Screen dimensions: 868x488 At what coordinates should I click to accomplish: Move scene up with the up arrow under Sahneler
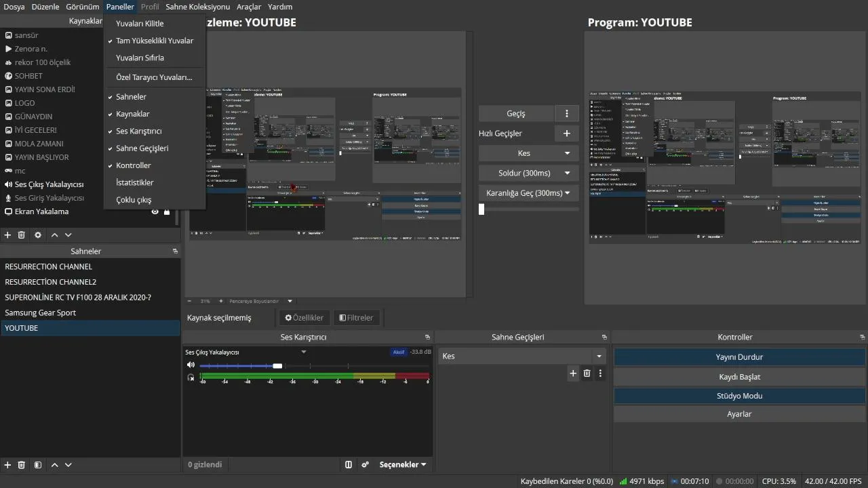point(55,465)
